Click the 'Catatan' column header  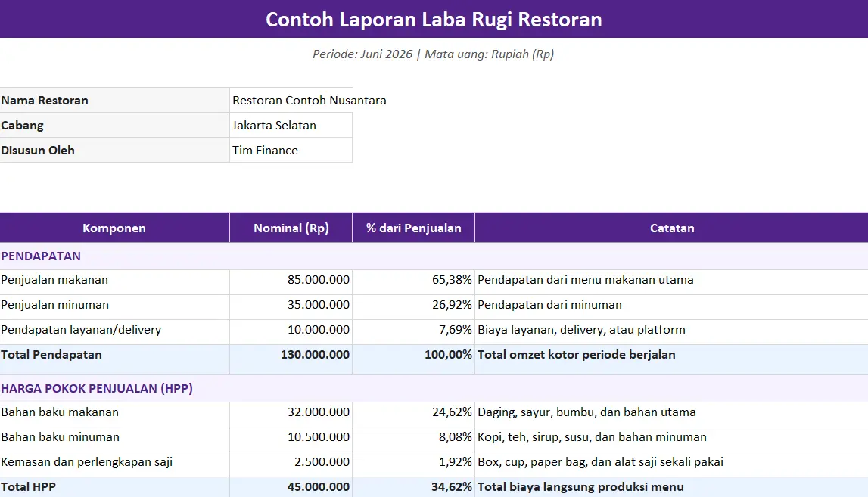coord(671,228)
